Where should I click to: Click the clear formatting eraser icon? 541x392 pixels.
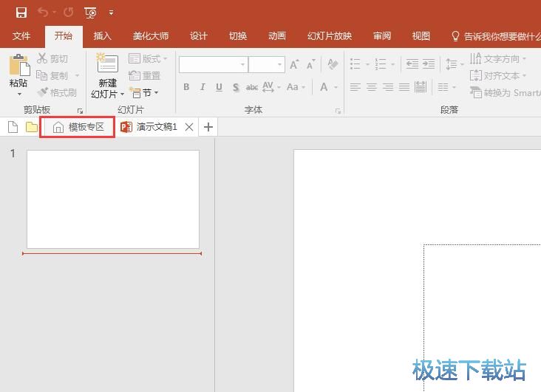(x=333, y=65)
